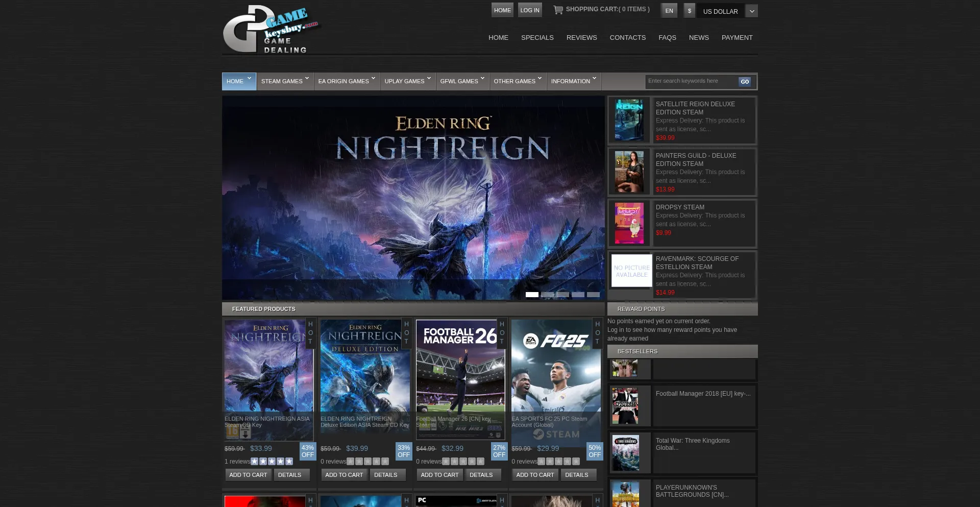This screenshot has height=507, width=980.
Task: Click the dollar sign currency icon
Action: 690,11
